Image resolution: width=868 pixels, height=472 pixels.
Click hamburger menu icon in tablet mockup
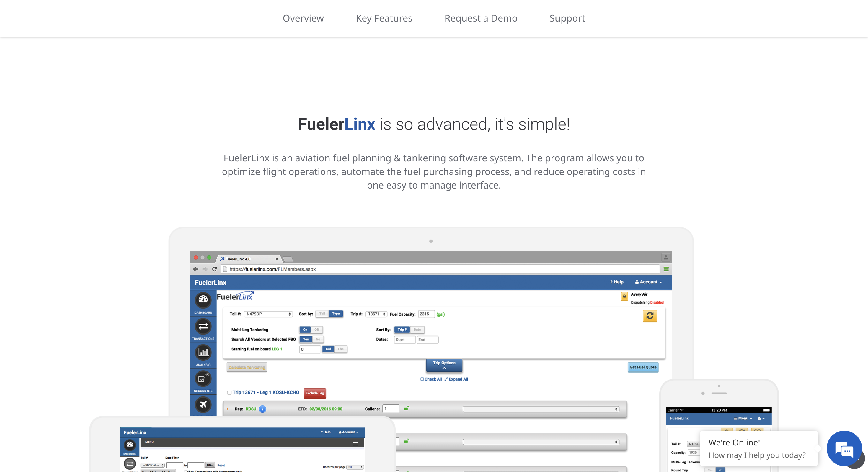point(355,444)
